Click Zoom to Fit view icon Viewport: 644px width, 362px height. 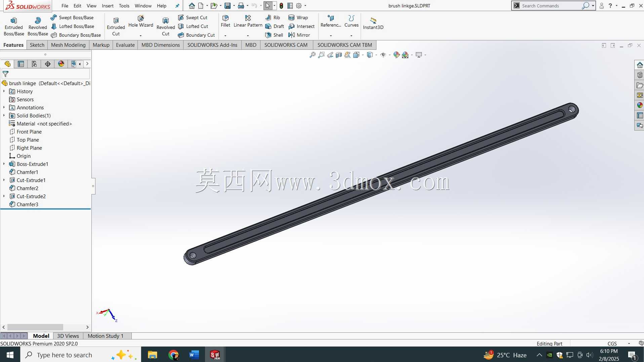tap(312, 55)
